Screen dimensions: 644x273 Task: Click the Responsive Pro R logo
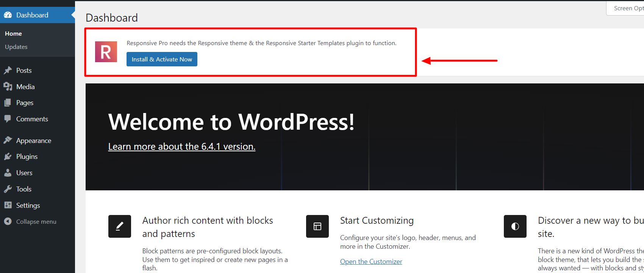pos(106,52)
